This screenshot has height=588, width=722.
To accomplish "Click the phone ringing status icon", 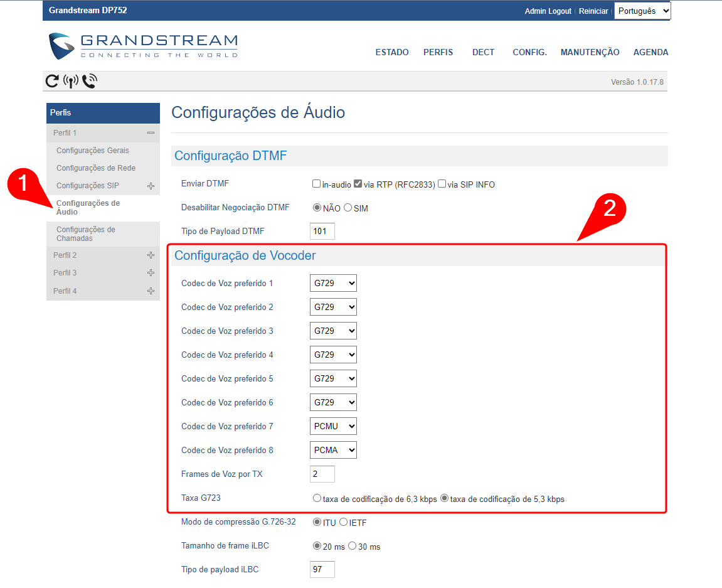I will tap(90, 81).
